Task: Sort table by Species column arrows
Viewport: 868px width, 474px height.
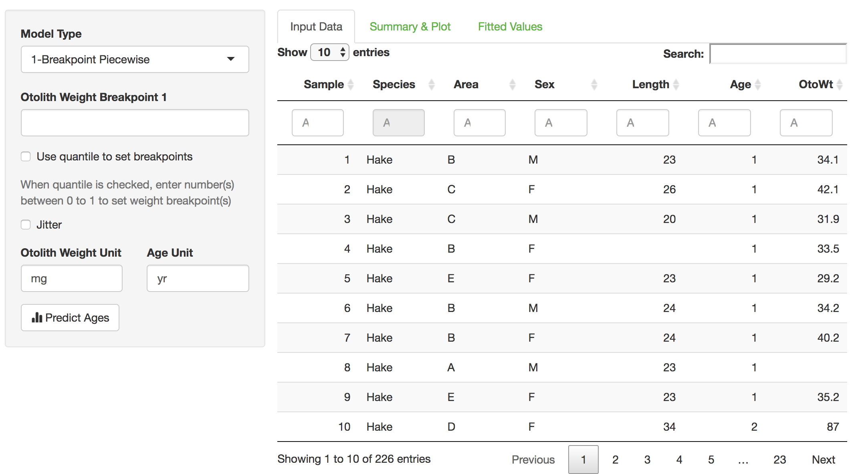Action: point(432,85)
